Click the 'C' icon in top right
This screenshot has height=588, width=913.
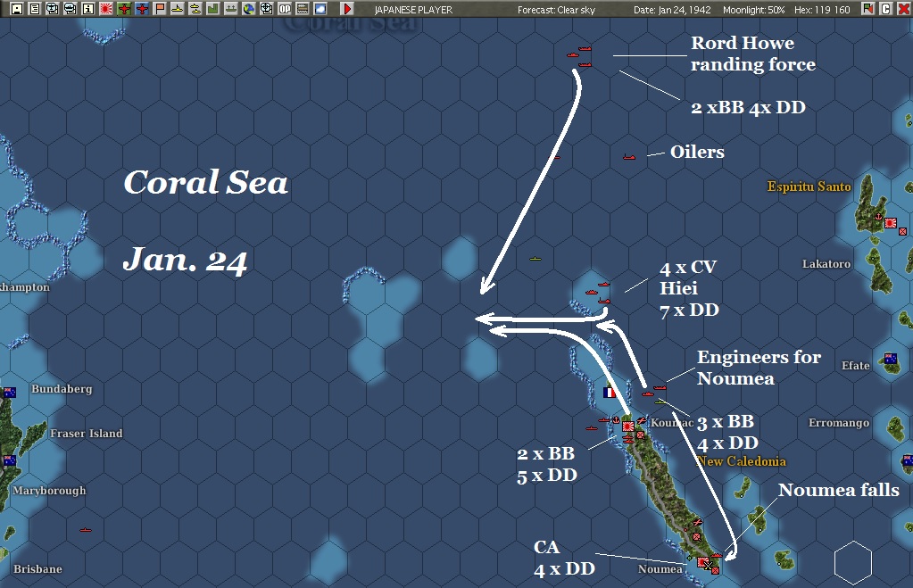885,9
